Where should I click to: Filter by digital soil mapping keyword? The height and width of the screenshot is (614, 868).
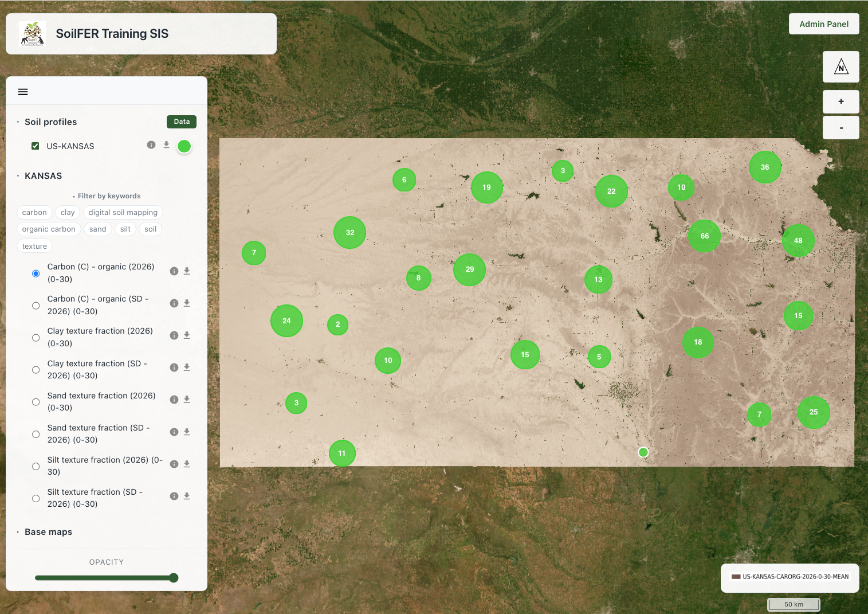pos(123,213)
